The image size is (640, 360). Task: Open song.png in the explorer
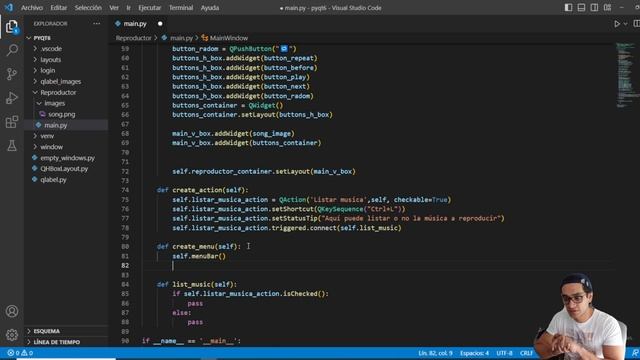click(62, 114)
